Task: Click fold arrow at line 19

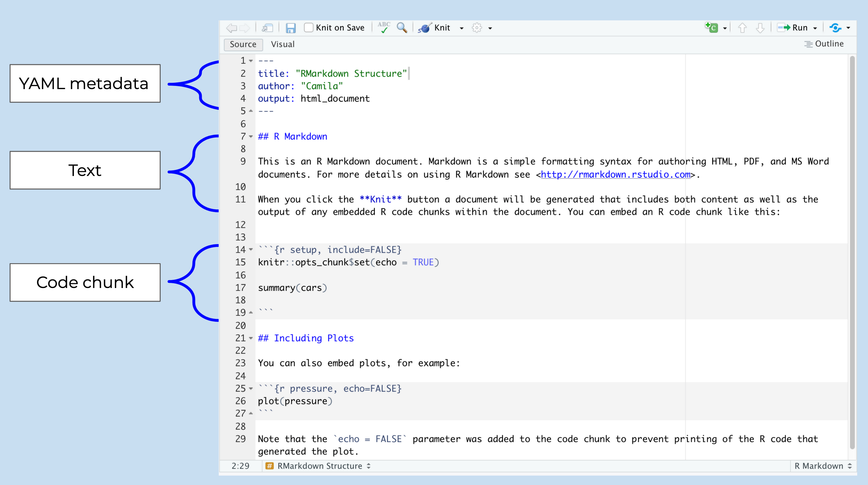Action: coord(251,313)
